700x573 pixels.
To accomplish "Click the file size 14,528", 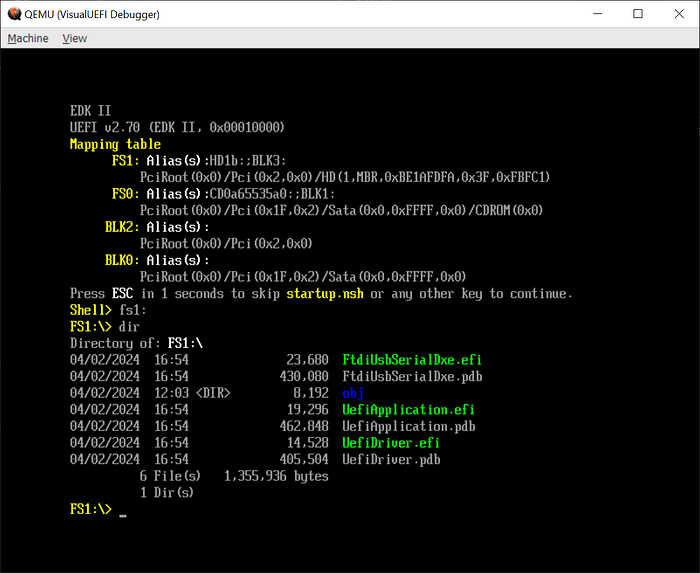I will point(308,443).
